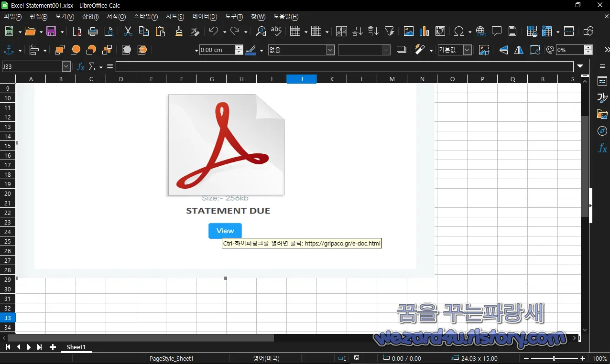Viewport: 610px width, 364px height.
Task: Insert Pivot Table icon
Action: tap(440, 32)
